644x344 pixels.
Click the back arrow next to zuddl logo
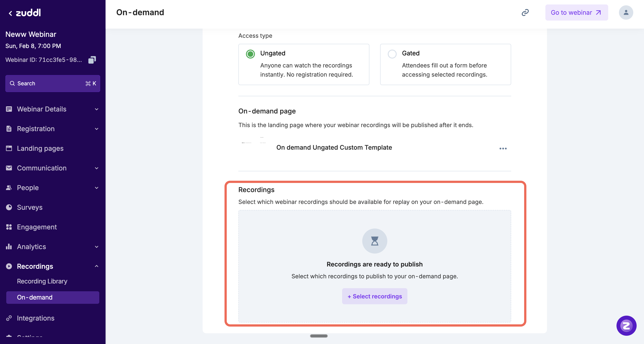pos(10,13)
